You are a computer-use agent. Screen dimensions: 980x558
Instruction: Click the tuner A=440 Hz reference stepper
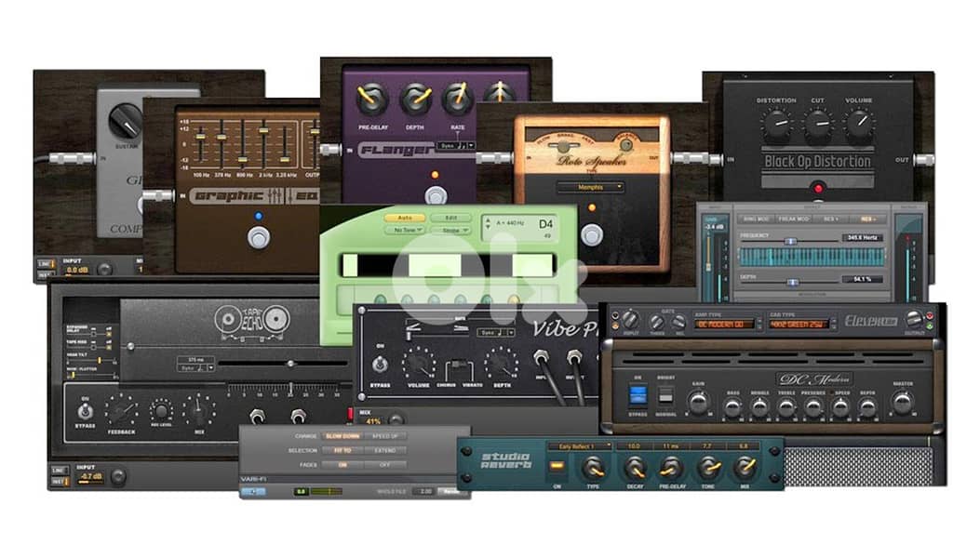tap(489, 223)
